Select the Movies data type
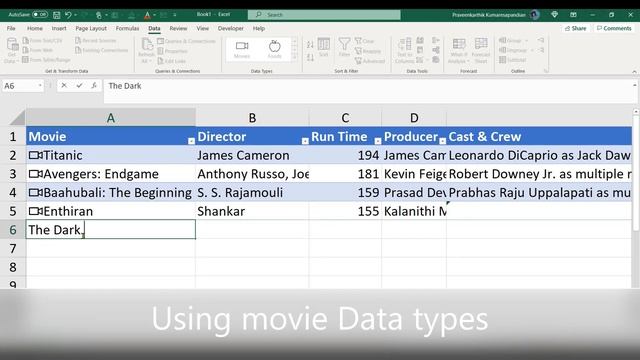 click(x=242, y=49)
